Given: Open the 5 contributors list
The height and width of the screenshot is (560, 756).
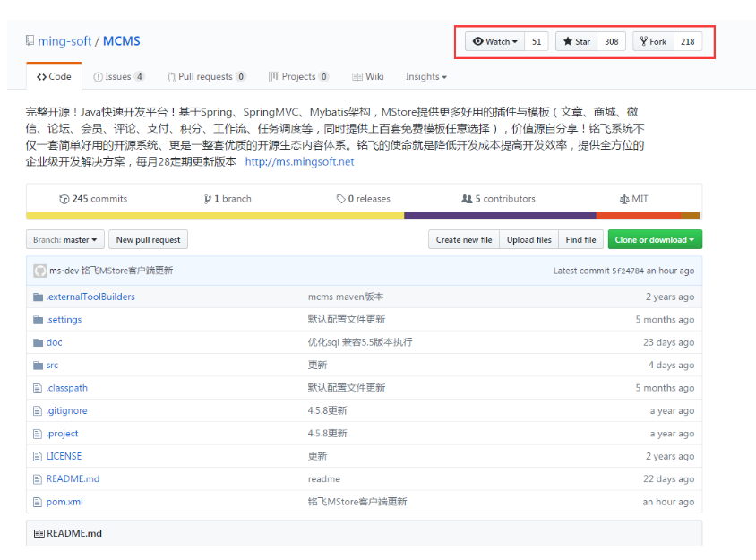Looking at the screenshot, I should pos(499,199).
